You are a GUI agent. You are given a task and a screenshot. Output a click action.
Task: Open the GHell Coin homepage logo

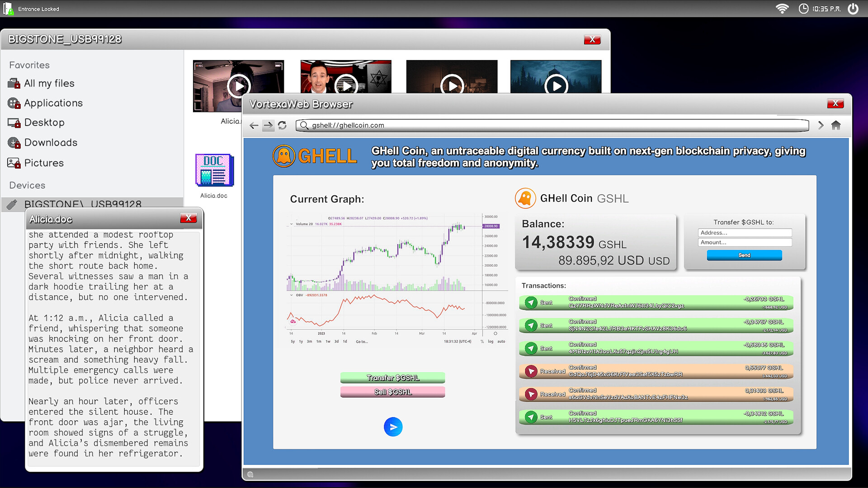[x=315, y=155]
